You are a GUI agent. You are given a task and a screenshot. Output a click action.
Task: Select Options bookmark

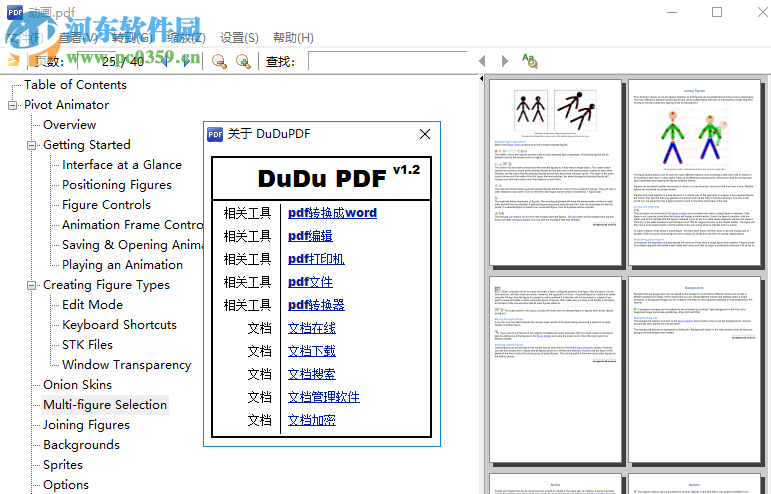[x=66, y=485]
